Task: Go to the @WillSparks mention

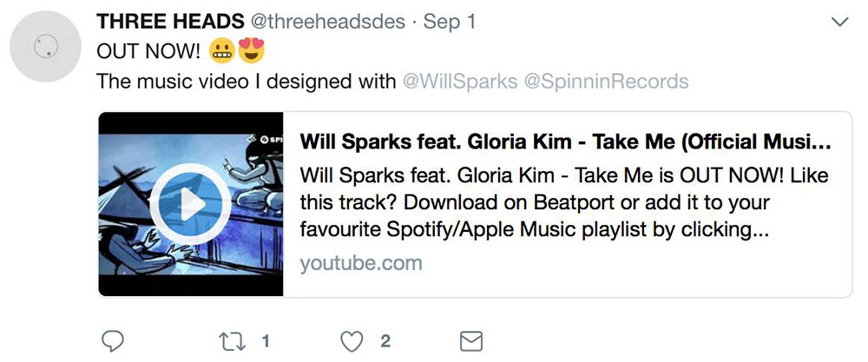Action: 458,82
